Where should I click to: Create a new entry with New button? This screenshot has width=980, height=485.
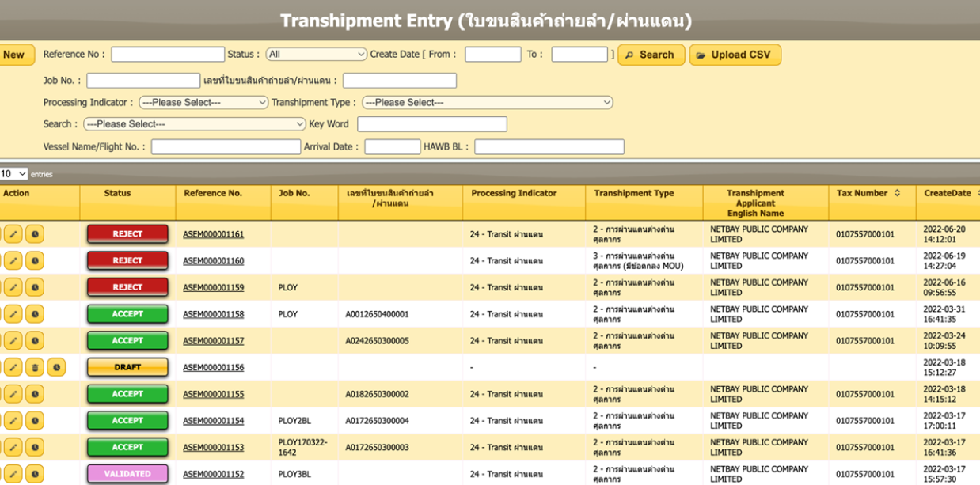coord(15,55)
